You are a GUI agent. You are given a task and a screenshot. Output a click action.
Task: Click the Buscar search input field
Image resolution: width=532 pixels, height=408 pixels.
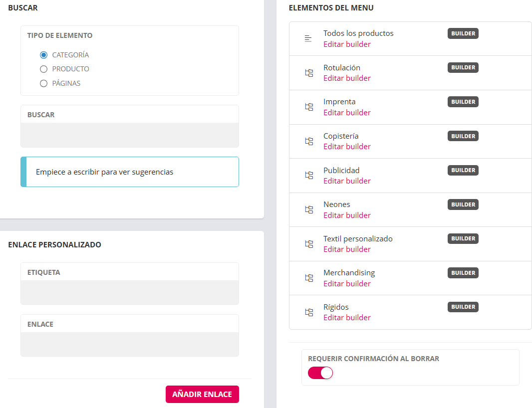(129, 135)
